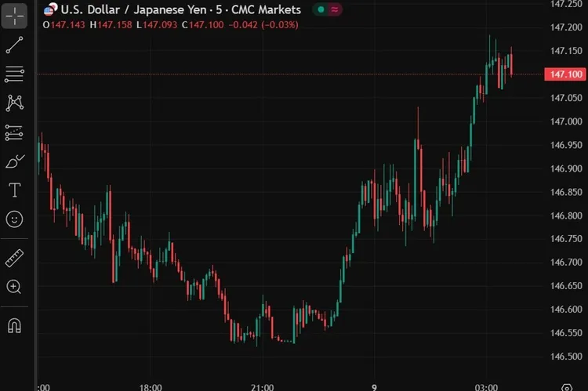The width and height of the screenshot is (588, 391).
Task: Click the 147.000 price scale label
Action: (x=566, y=121)
